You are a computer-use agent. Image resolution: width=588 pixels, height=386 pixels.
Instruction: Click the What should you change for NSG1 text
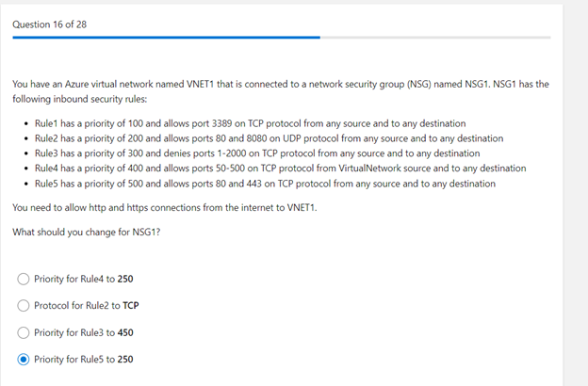[x=87, y=232]
